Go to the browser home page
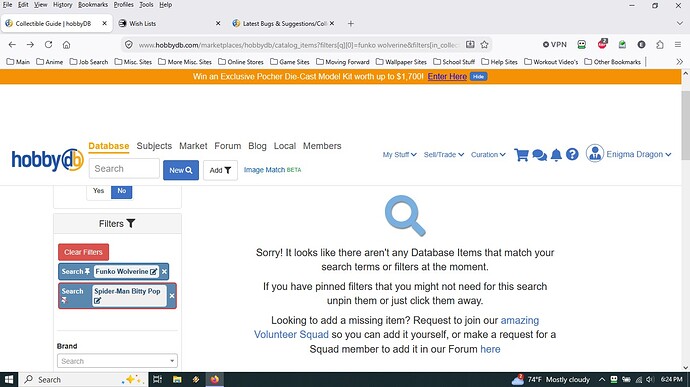690x387 pixels. [x=66, y=44]
